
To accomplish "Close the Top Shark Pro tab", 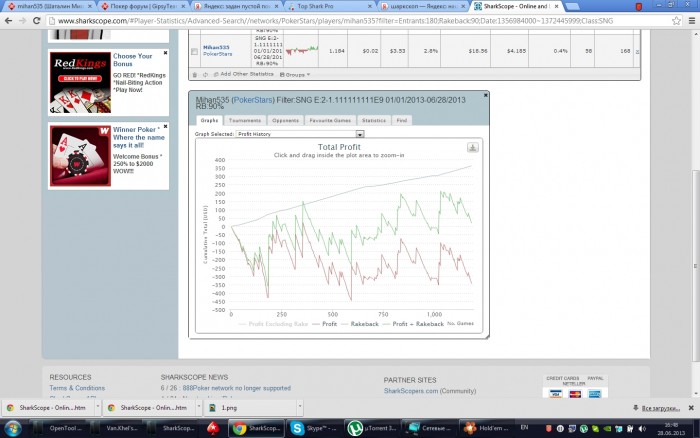I will click(x=370, y=6).
